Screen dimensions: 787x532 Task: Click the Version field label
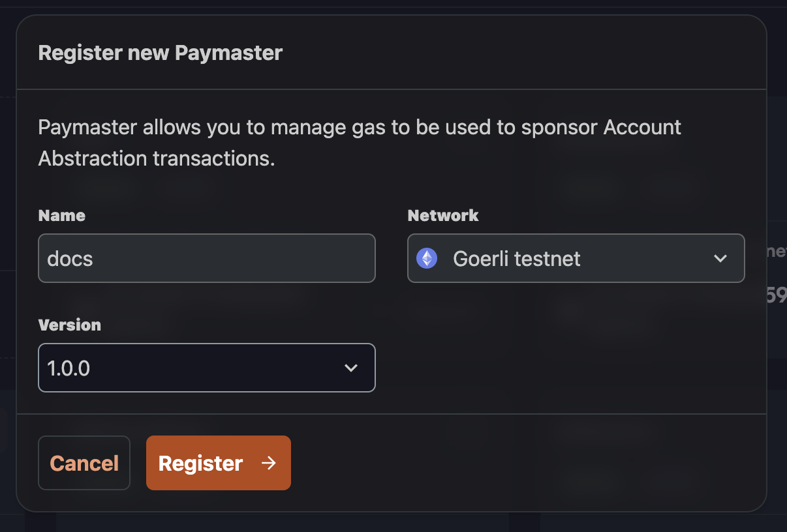click(x=69, y=325)
